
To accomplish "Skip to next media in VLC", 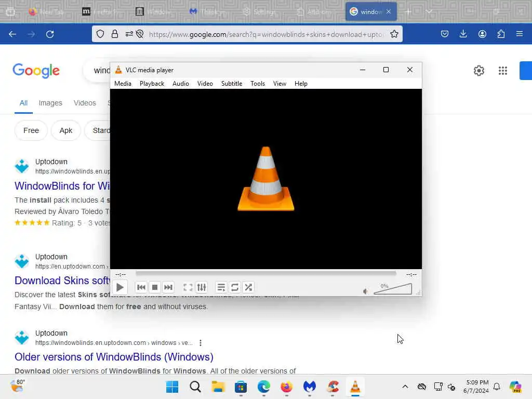I will [168, 287].
